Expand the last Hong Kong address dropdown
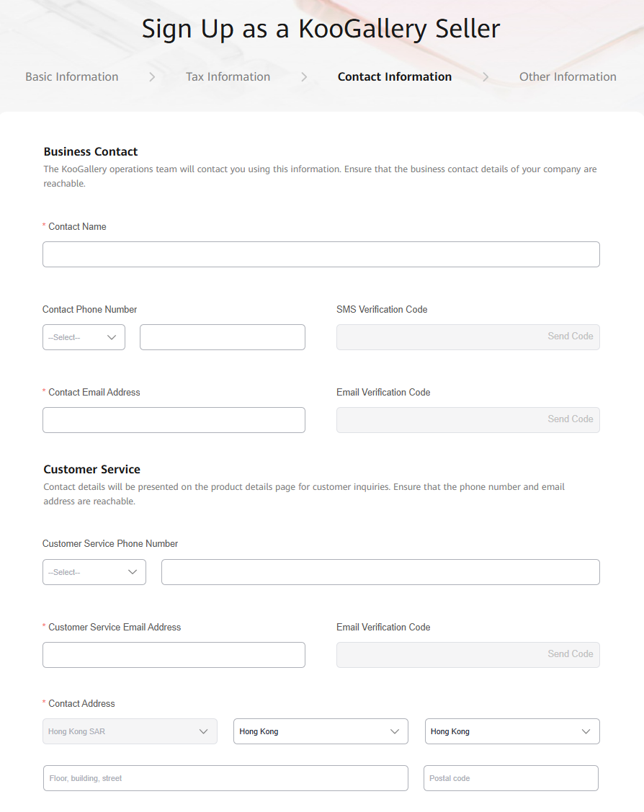Screen dimensions: 644x812 click(512, 731)
